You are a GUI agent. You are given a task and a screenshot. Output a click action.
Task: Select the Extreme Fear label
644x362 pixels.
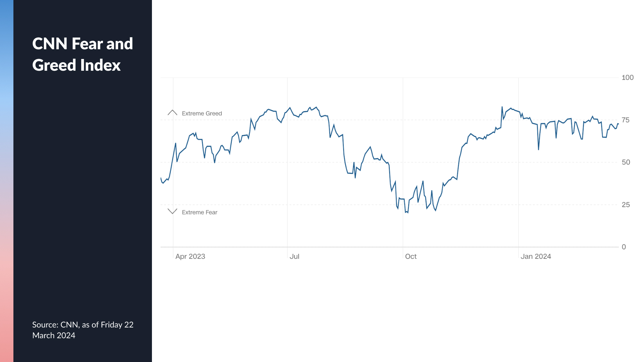click(x=199, y=213)
